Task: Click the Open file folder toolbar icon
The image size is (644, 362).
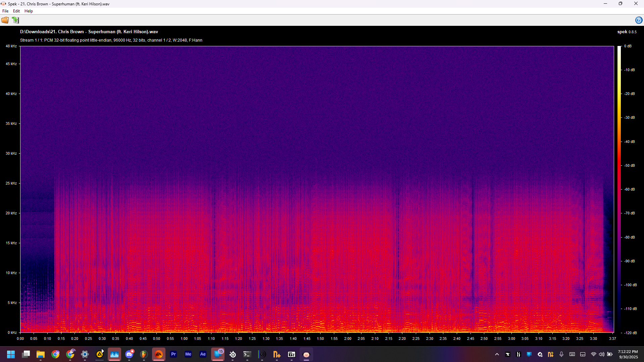Action: tap(5, 20)
